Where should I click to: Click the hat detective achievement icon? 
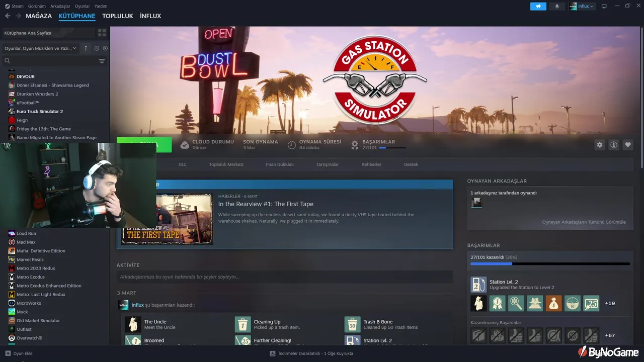click(535, 303)
